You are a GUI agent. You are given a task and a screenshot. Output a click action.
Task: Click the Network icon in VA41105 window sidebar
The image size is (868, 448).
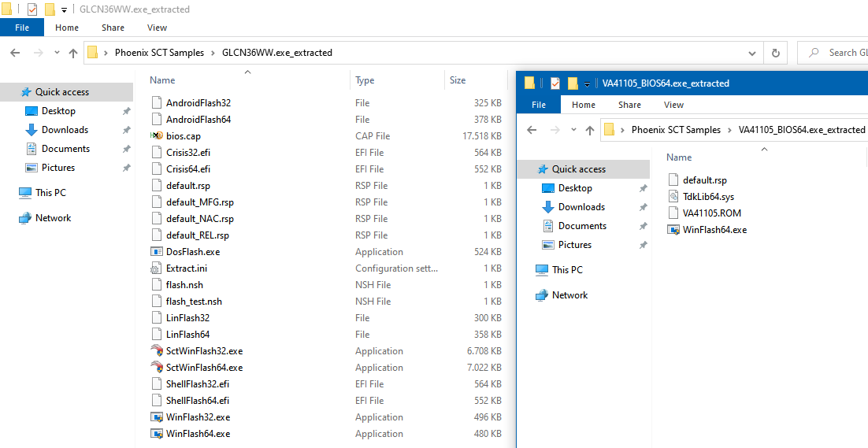point(542,295)
